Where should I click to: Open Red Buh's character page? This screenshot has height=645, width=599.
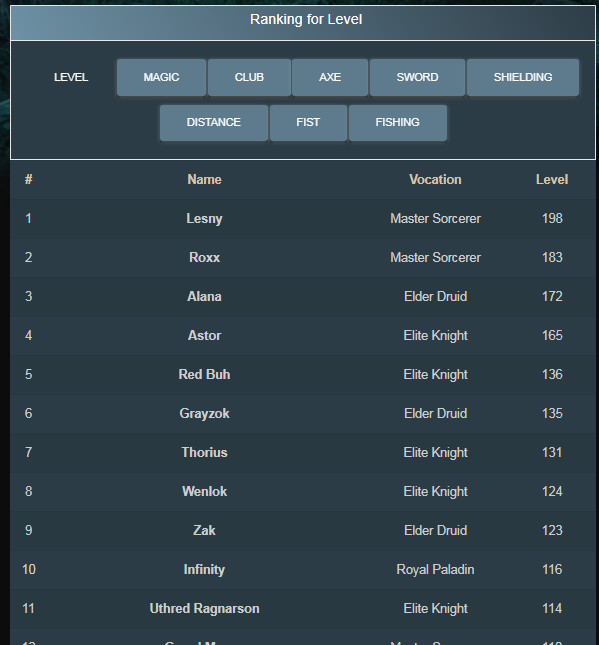204,375
